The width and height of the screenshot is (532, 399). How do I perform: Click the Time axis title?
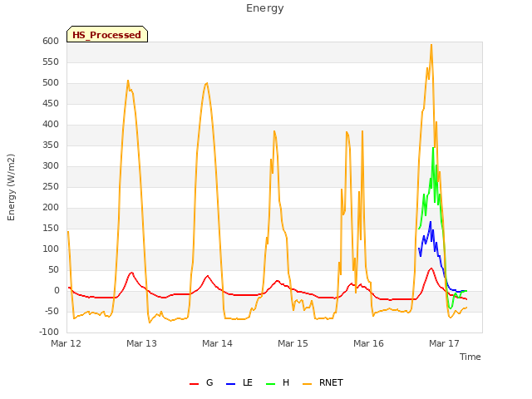coord(470,357)
